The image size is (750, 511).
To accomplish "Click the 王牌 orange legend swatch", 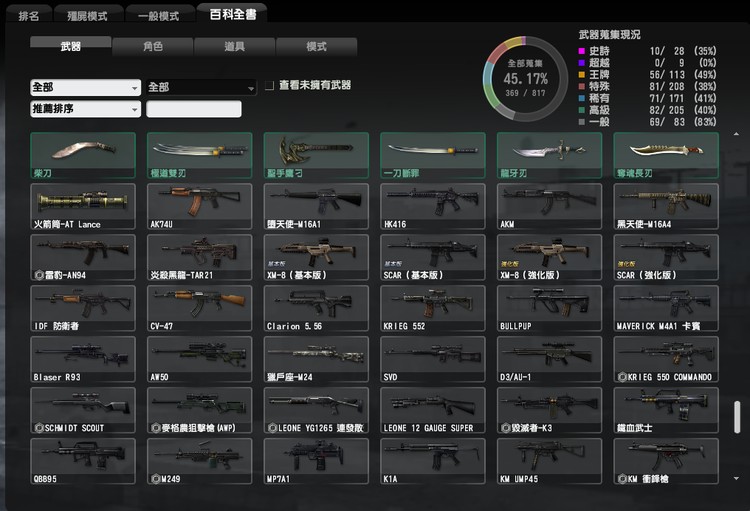I will pyautogui.click(x=582, y=75).
